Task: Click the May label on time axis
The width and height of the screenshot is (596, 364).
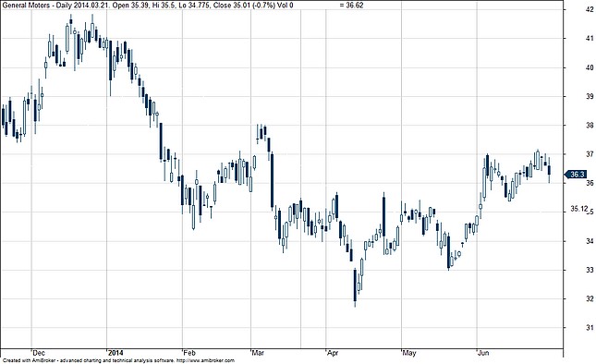Action: 409,353
